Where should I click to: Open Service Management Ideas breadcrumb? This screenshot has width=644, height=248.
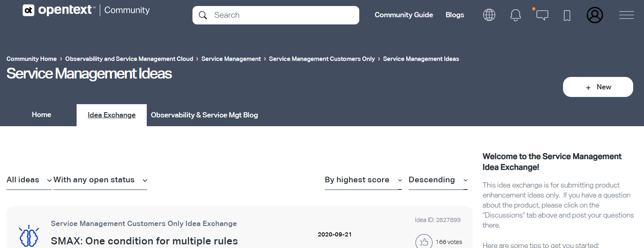tap(421, 59)
